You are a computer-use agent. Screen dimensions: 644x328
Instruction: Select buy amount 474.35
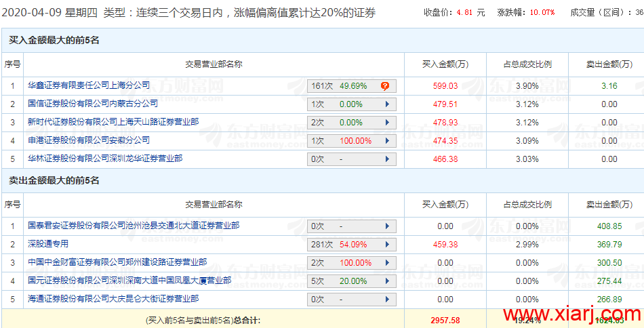click(x=445, y=141)
